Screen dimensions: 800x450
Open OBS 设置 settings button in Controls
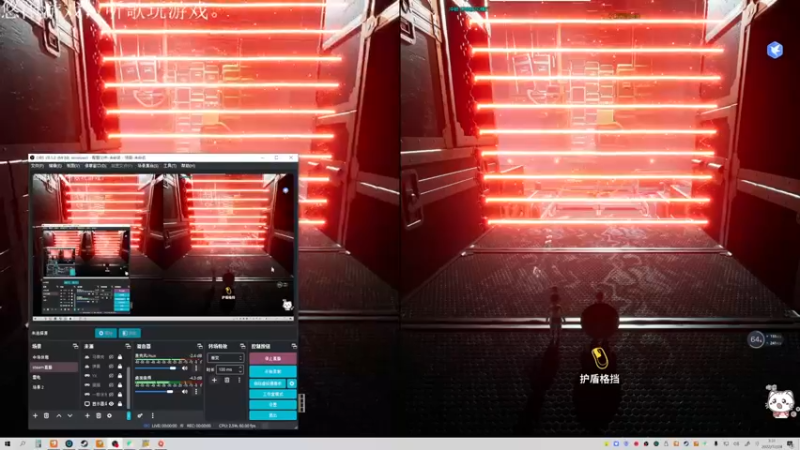click(273, 405)
